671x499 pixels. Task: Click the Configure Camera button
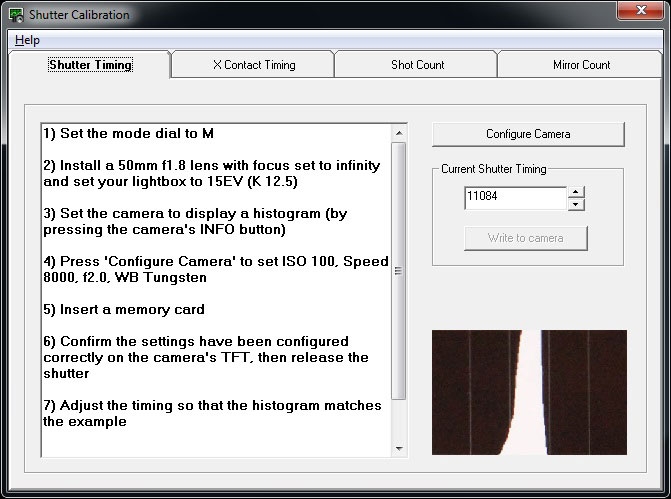(x=528, y=134)
